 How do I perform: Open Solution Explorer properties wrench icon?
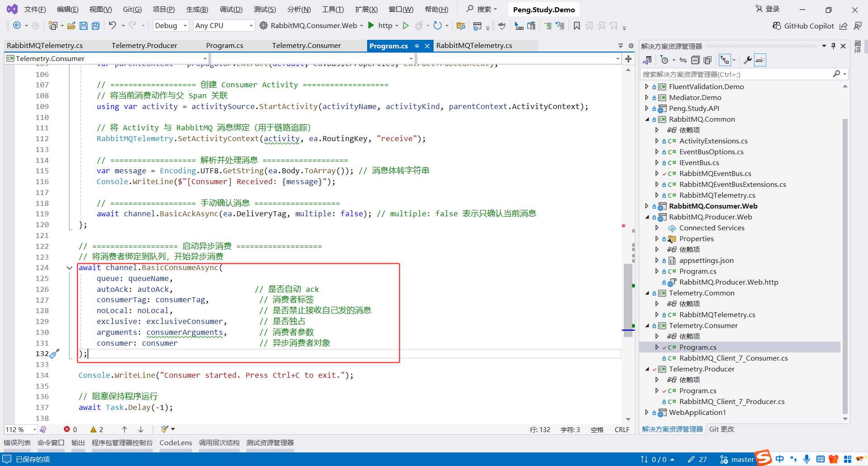(748, 60)
